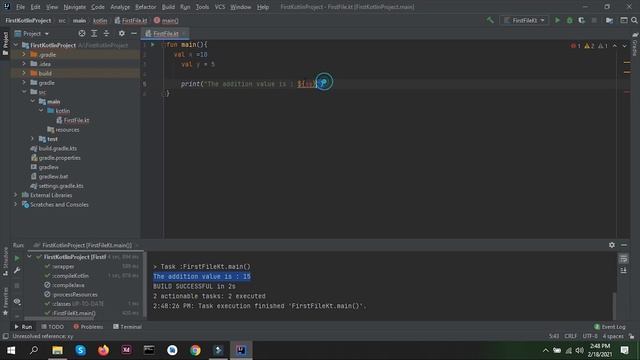Open the Build menu
640x360 pixels.
[168, 7]
